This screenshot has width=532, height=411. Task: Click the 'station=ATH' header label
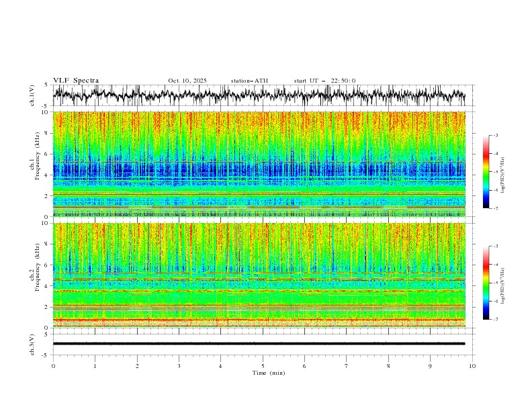[x=249, y=81]
